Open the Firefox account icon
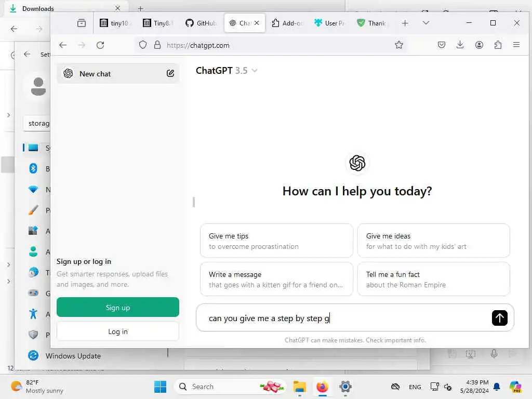 pos(479,45)
